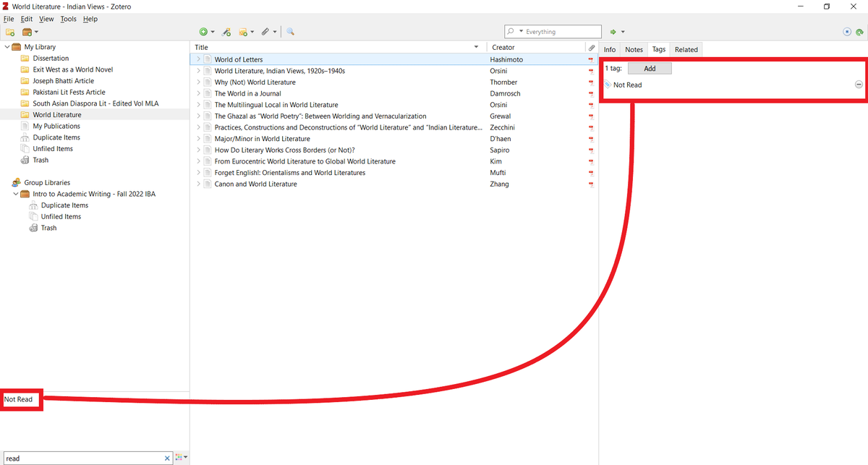Select Exit West as a World Novel collection
This screenshot has width=868, height=465.
(x=72, y=69)
